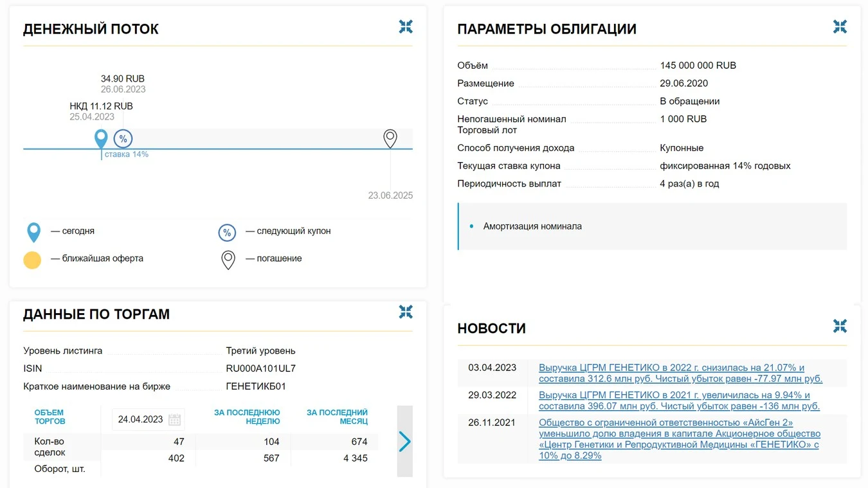Click the legend icon for сегодня

(x=33, y=232)
